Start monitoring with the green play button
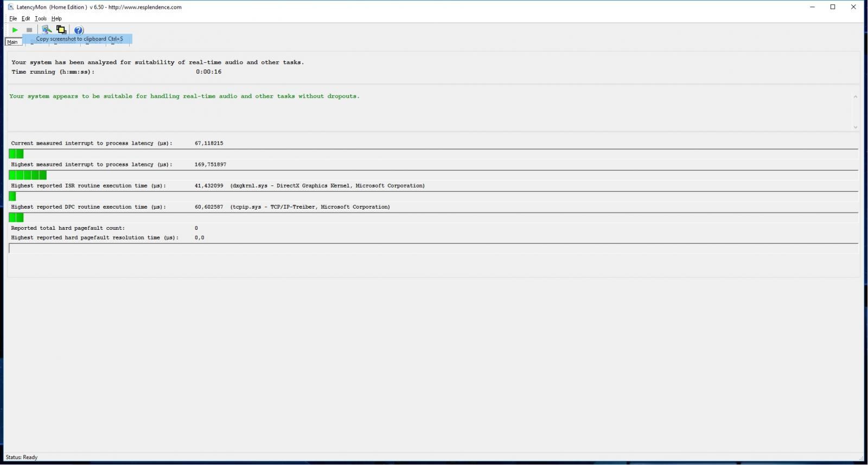 (15, 30)
